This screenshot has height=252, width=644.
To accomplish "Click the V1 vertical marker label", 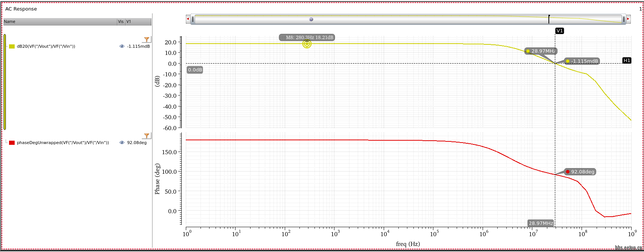I will 560,31.
